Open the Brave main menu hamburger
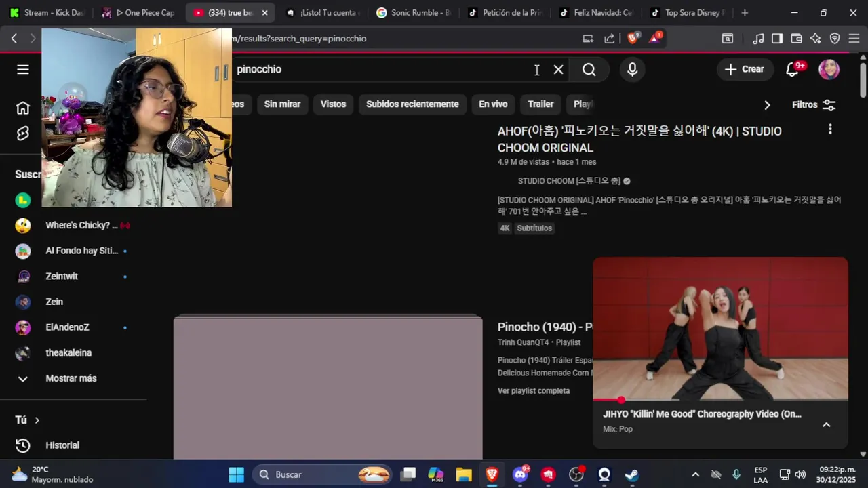This screenshot has height=488, width=868. point(854,39)
